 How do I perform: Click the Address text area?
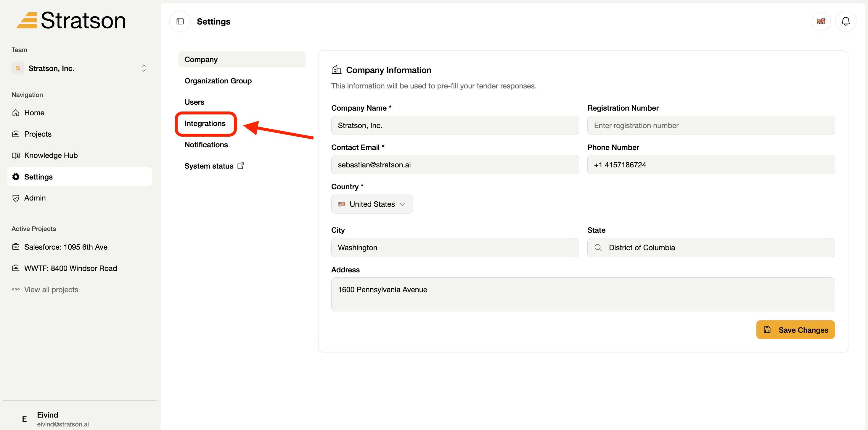coord(583,294)
